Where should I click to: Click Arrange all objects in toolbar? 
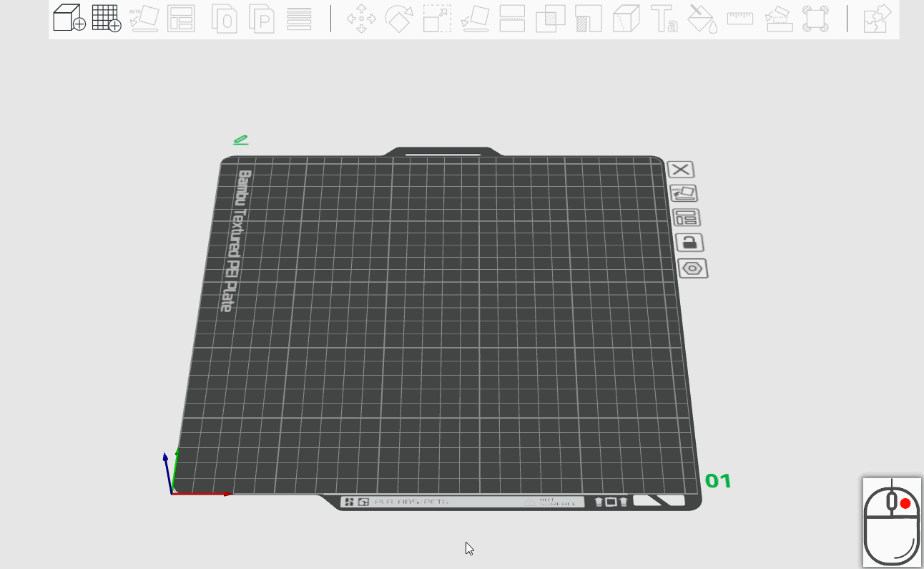[x=181, y=19]
